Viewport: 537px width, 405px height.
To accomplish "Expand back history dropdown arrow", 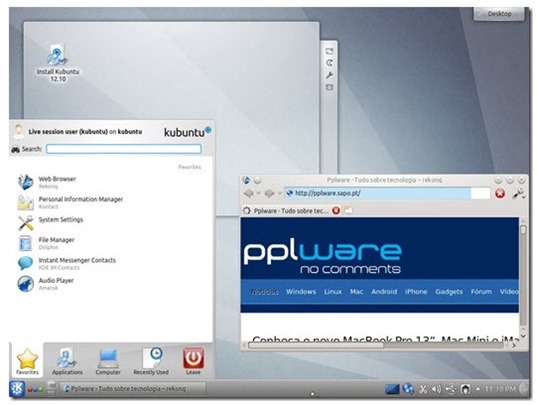I will point(259,193).
